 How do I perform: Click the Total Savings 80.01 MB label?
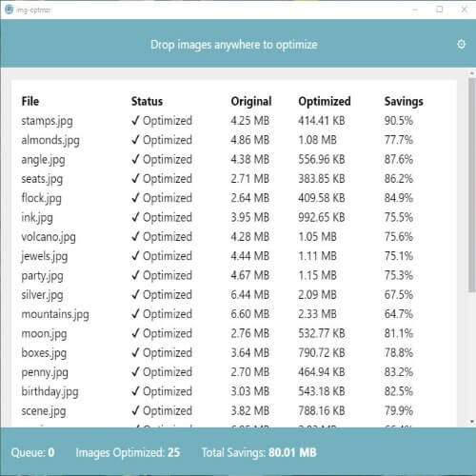click(259, 452)
